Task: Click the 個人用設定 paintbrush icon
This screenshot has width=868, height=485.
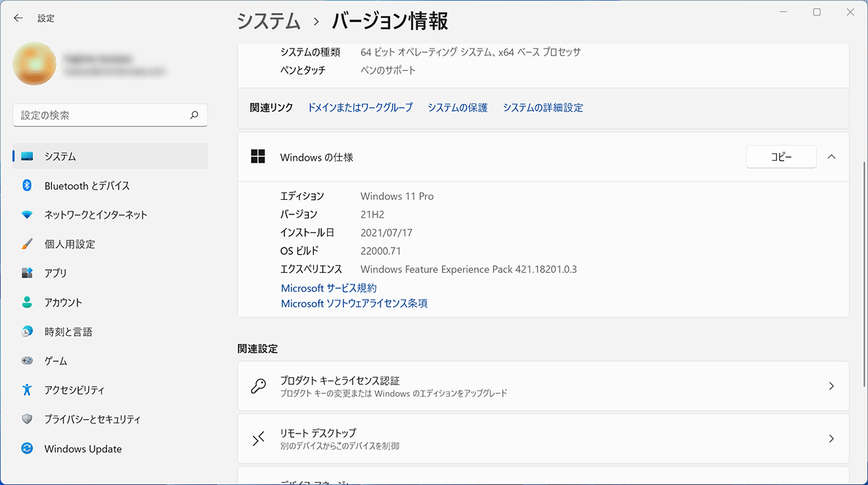Action: [27, 244]
